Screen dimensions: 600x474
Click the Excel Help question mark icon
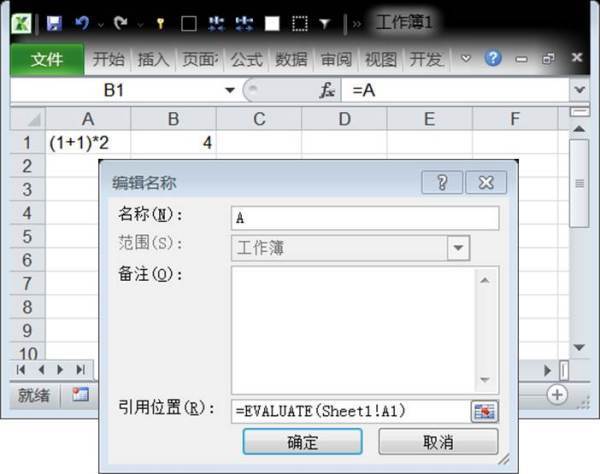coord(493,59)
